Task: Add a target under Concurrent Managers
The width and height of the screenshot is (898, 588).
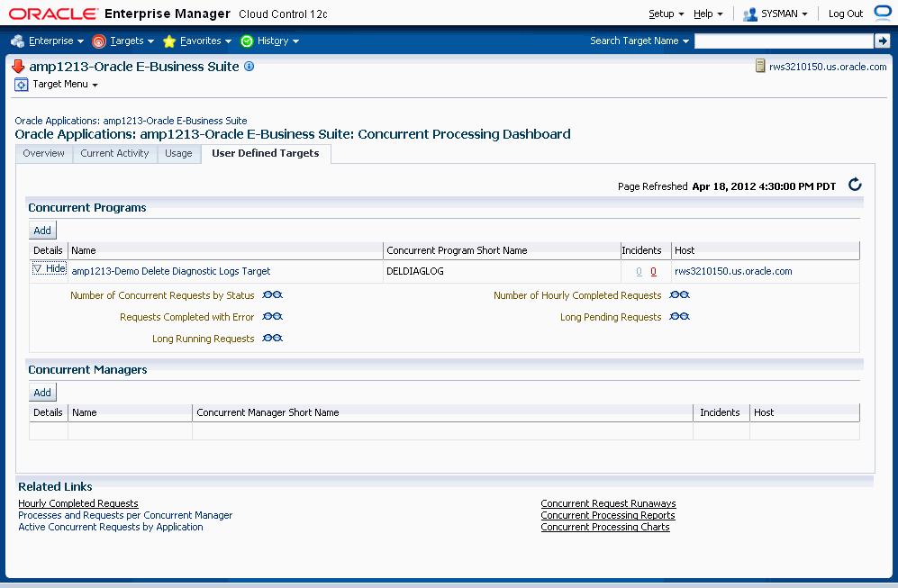Action: click(x=42, y=393)
